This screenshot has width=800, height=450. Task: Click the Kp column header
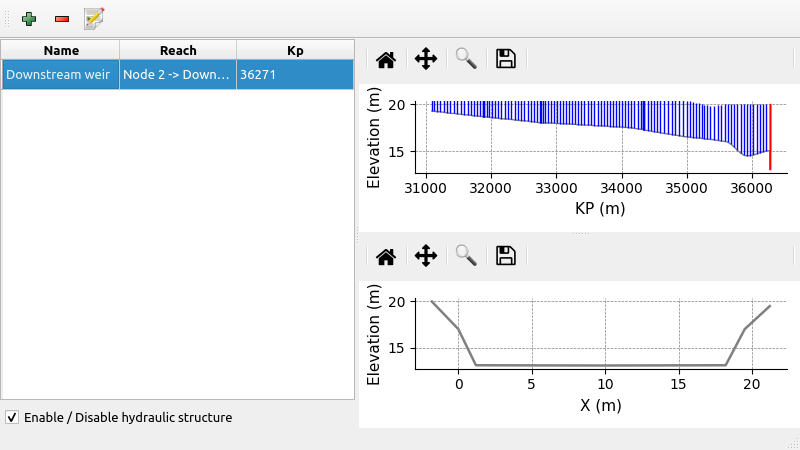(x=295, y=50)
